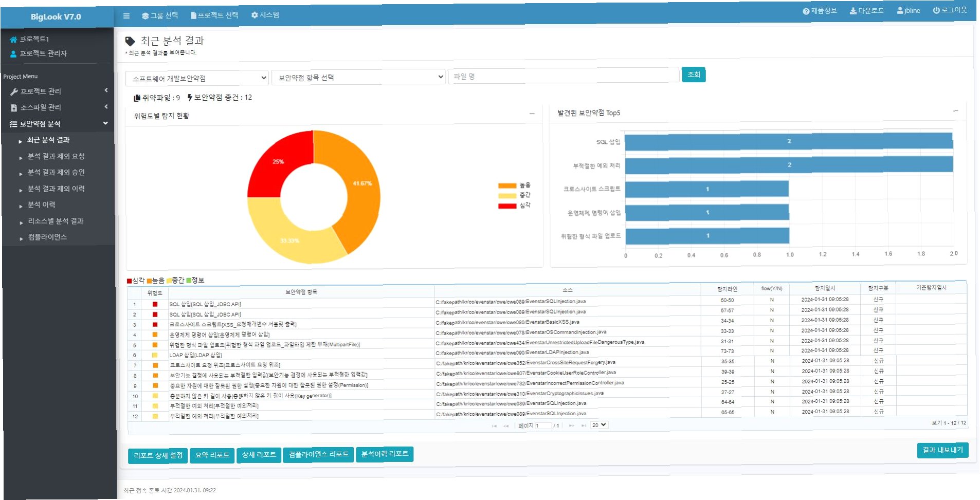Image resolution: width=980 pixels, height=500 pixels.
Task: Expand 프로젝트 관리 sidebar menu
Action: pos(58,91)
